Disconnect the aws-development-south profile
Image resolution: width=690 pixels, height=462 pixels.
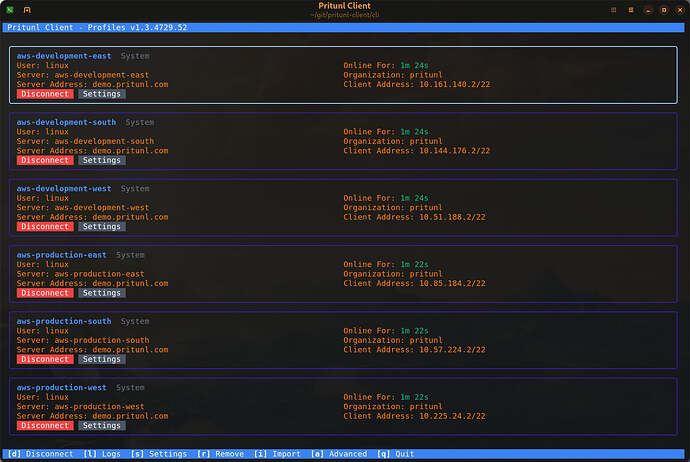pyautogui.click(x=45, y=160)
